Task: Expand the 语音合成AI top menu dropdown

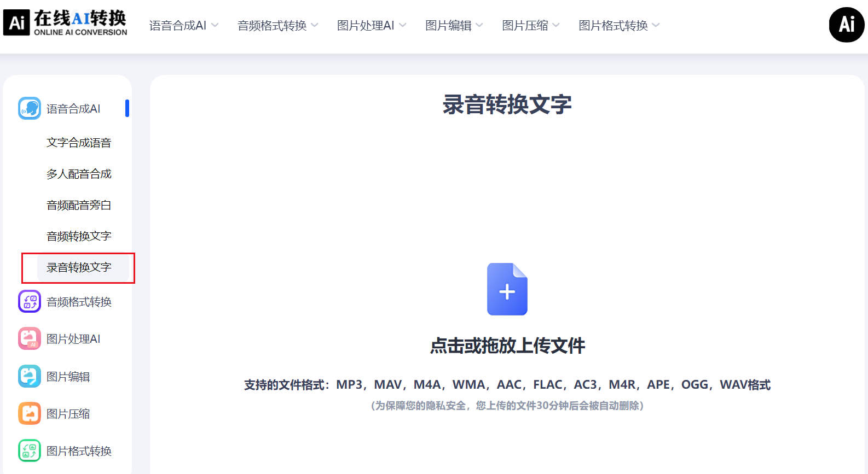Action: (184, 26)
